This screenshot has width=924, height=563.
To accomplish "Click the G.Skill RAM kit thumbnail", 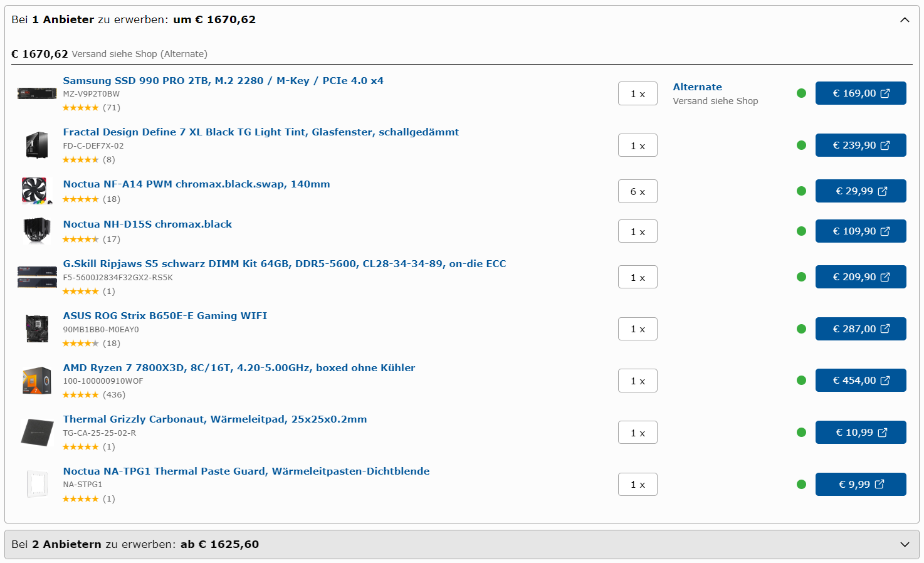I will pos(37,276).
